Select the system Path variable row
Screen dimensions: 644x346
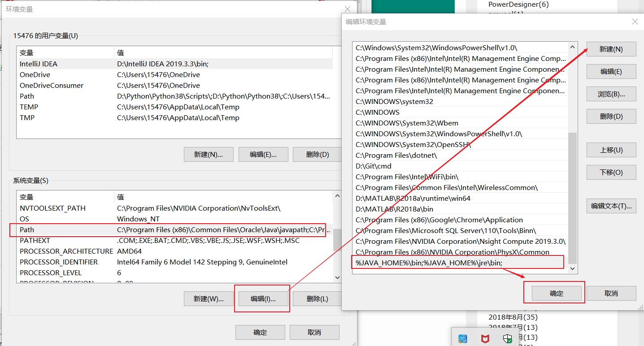pyautogui.click(x=175, y=230)
